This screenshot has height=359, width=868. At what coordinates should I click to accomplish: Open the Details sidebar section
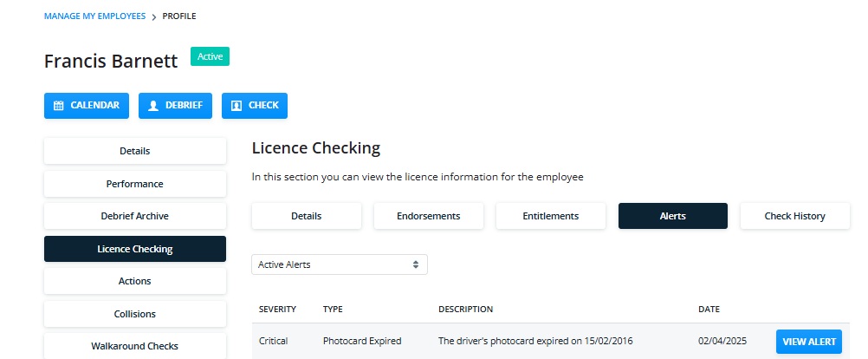[135, 151]
